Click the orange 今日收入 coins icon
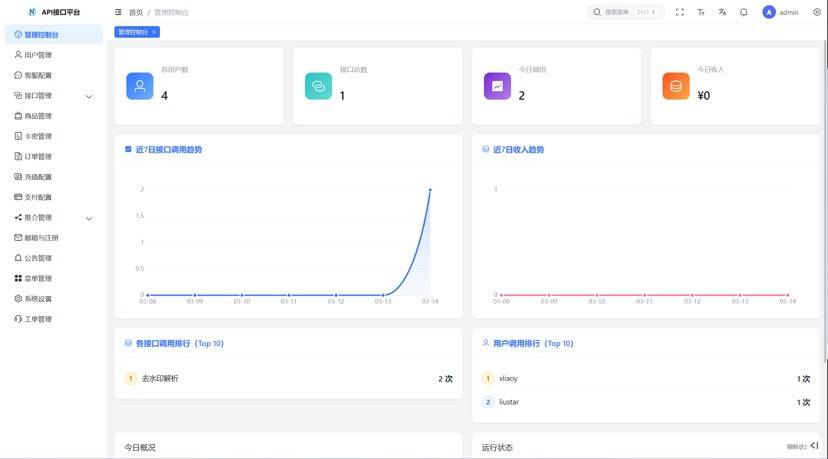 [x=676, y=86]
